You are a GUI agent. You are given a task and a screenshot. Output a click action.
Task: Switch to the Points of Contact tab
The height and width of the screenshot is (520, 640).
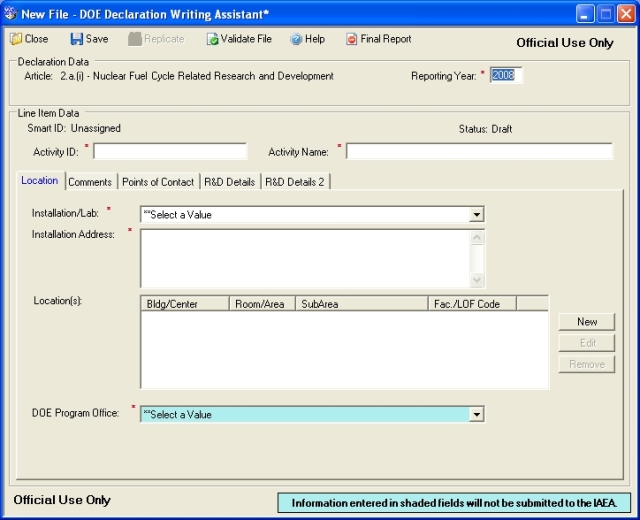click(x=158, y=182)
